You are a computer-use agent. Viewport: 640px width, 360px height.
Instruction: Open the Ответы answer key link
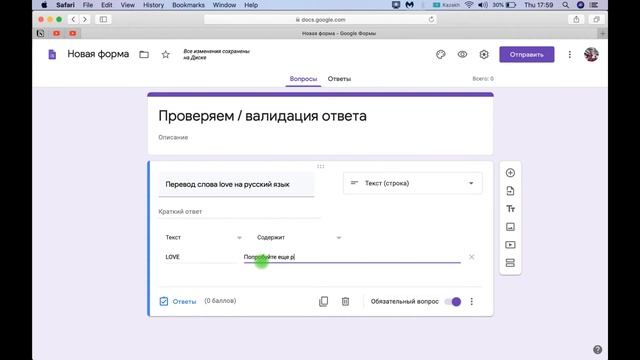coord(178,301)
